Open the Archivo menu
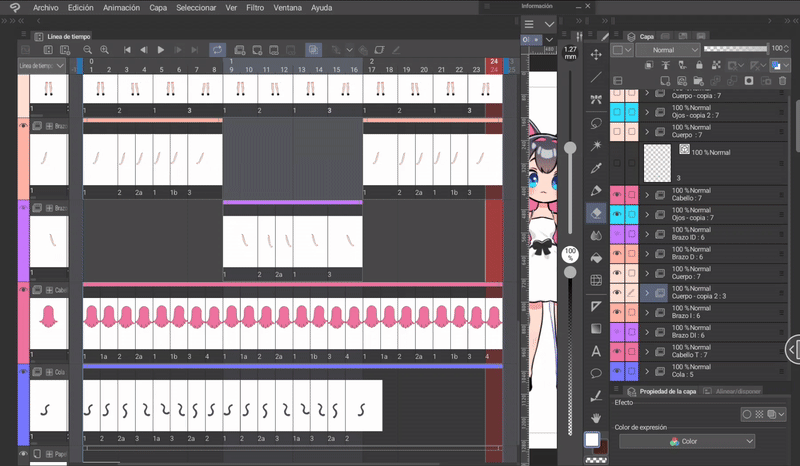The height and width of the screenshot is (466, 800). [x=45, y=8]
